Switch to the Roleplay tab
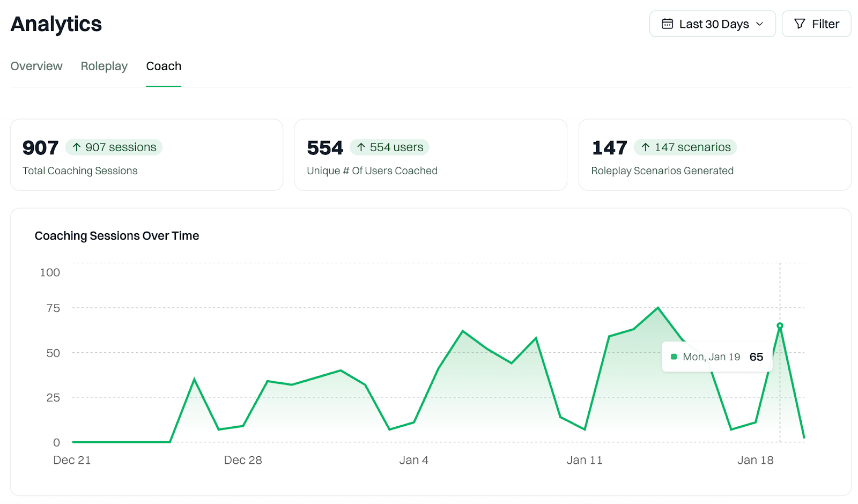The image size is (858, 504). (104, 66)
